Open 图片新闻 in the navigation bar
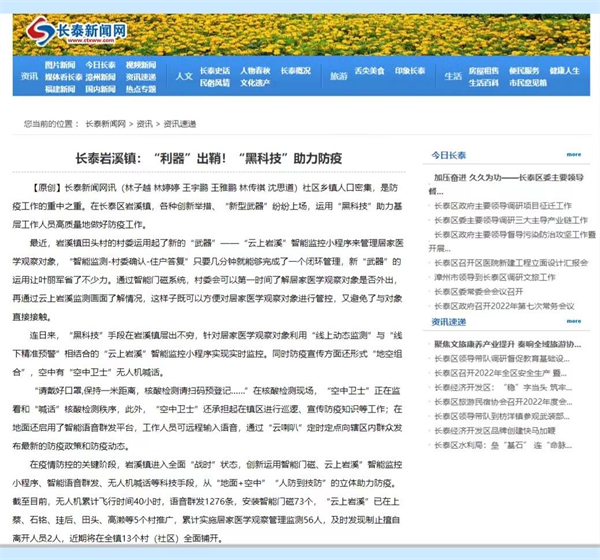600x560 pixels. click(60, 65)
